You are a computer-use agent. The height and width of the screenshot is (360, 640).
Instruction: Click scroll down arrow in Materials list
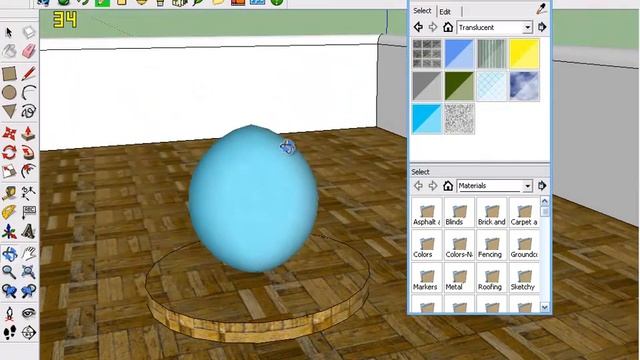point(545,307)
